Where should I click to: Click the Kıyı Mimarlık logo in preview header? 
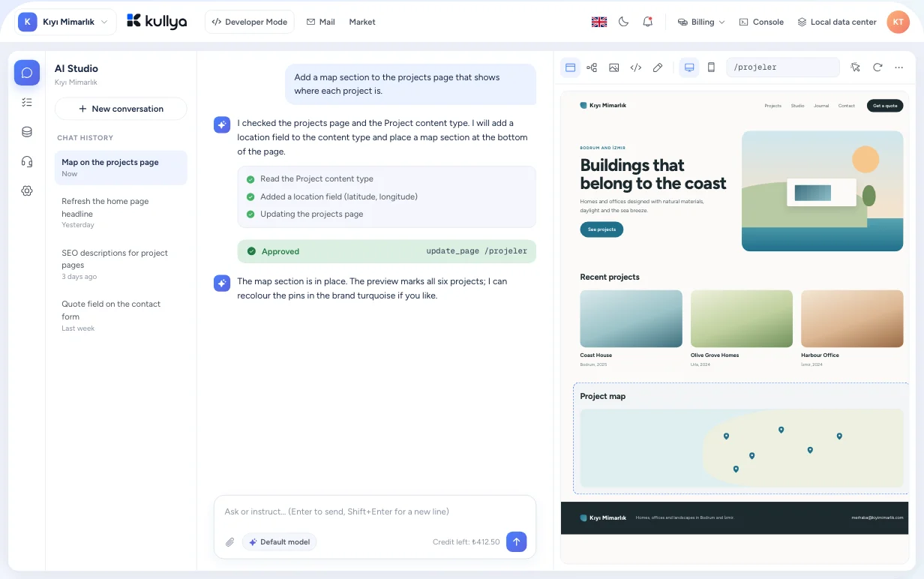coord(603,106)
